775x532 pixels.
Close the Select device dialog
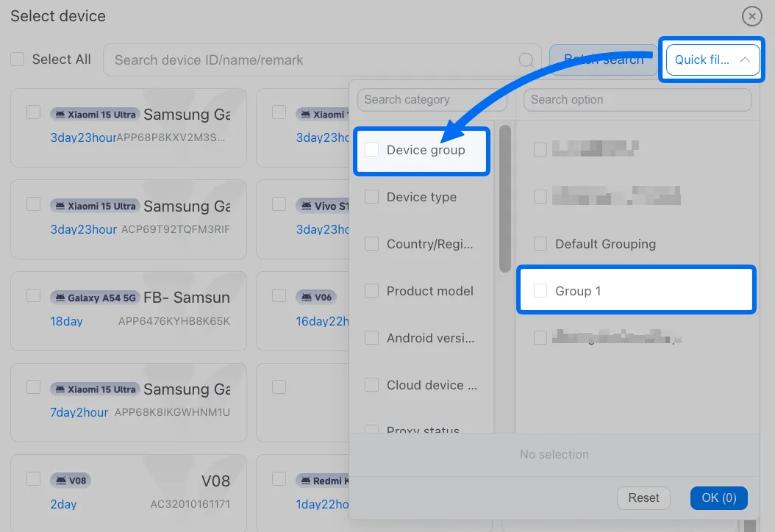751,16
